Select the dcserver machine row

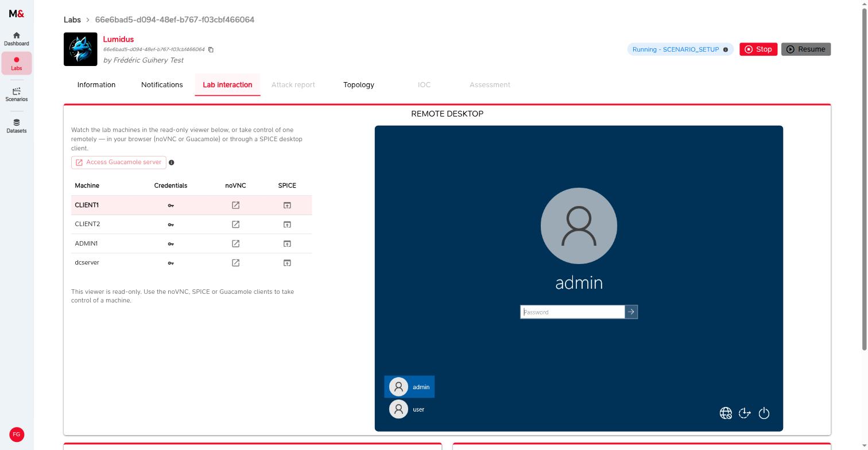pyautogui.click(x=192, y=263)
